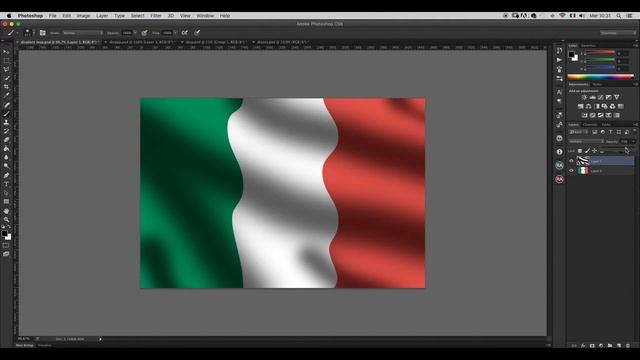Toggle Quick Mask mode

pyautogui.click(x=6, y=246)
